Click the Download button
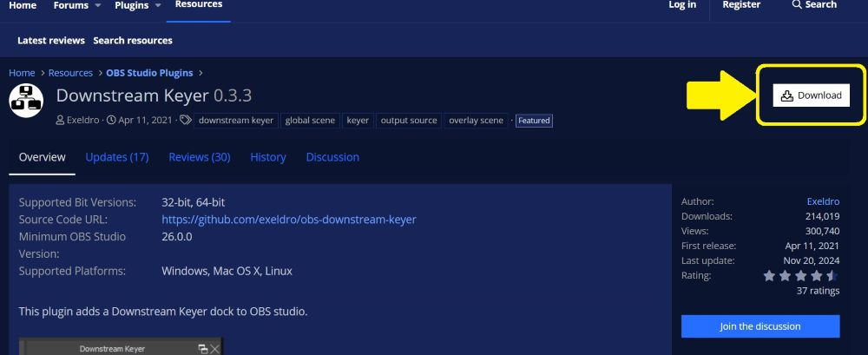 point(811,95)
